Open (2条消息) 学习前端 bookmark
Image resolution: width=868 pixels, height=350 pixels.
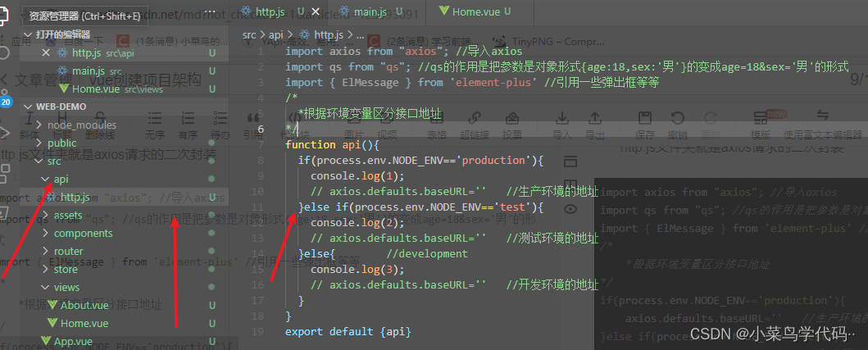(x=423, y=41)
